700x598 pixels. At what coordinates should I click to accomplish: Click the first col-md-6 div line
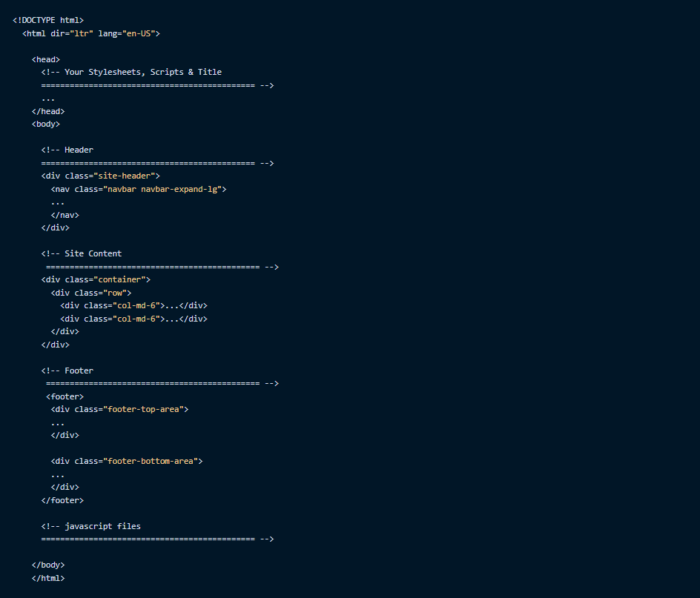click(133, 305)
